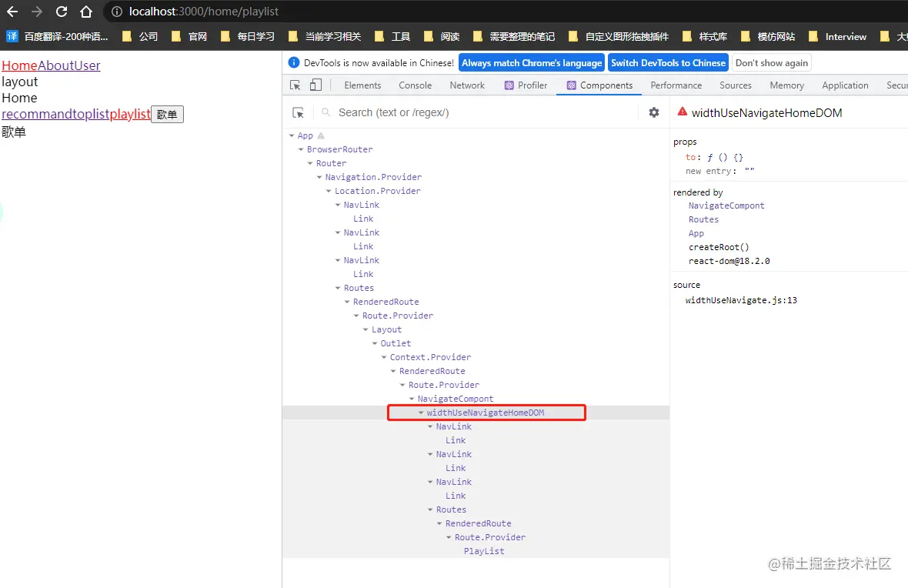Open the 官网 bookmark folder
This screenshot has height=588, width=908.
[189, 36]
